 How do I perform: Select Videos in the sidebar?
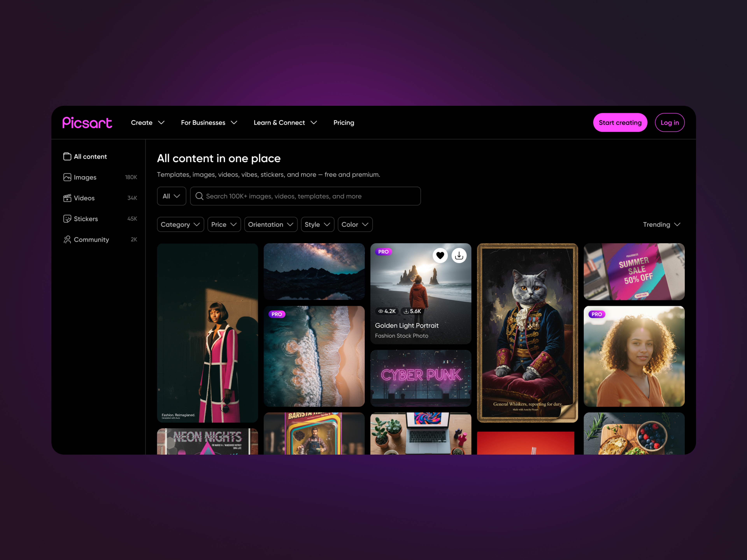pyautogui.click(x=100, y=198)
